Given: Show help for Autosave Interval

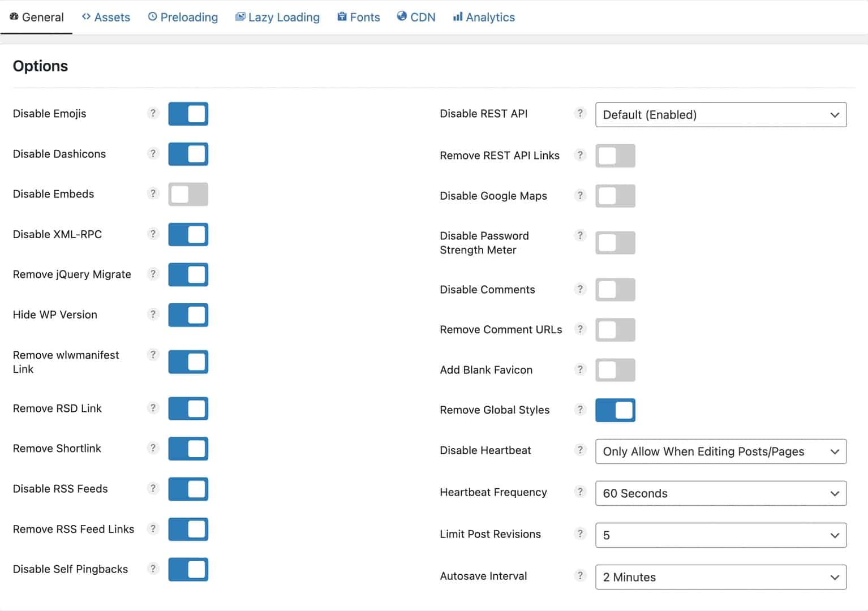Looking at the screenshot, I should click(580, 575).
